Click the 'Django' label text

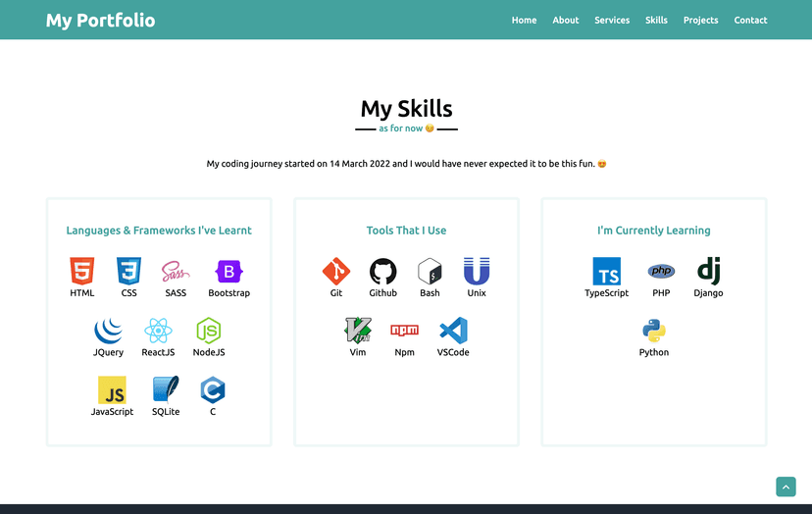click(708, 292)
